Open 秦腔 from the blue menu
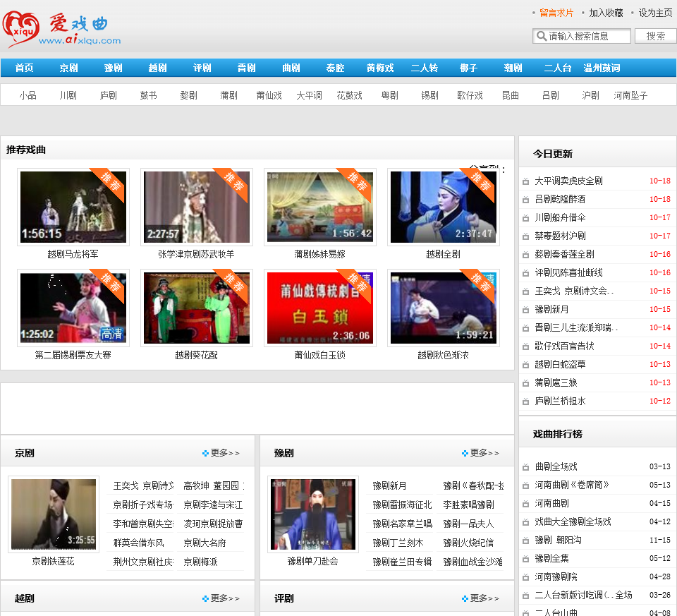Image resolution: width=677 pixels, height=616 pixels. [x=336, y=68]
